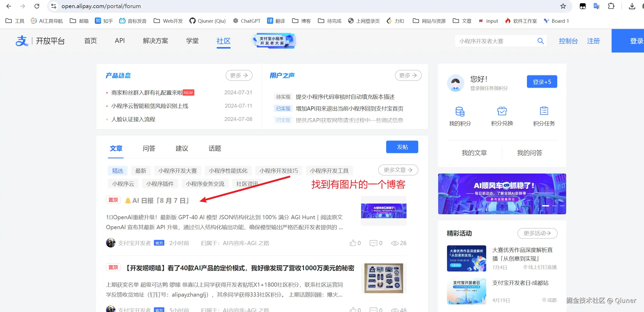The image size is (644, 312).
Task: Expand 更多 in 产品动态 section
Action: pyautogui.click(x=239, y=76)
